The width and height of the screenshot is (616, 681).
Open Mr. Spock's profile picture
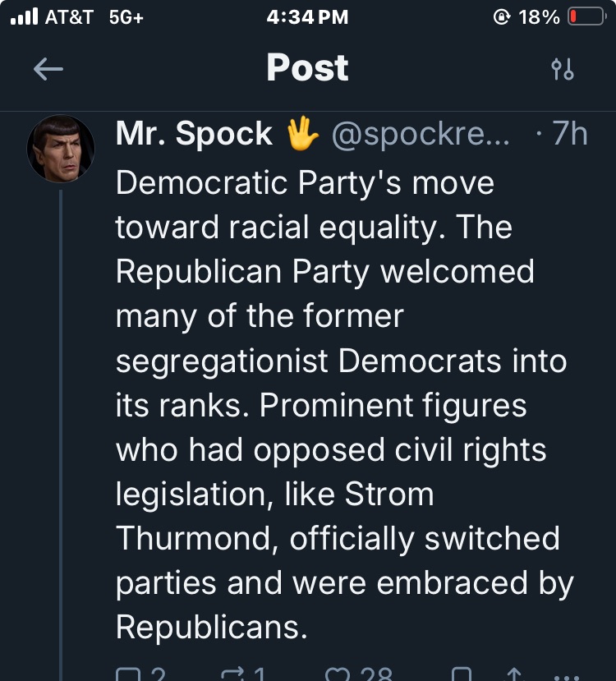point(61,148)
